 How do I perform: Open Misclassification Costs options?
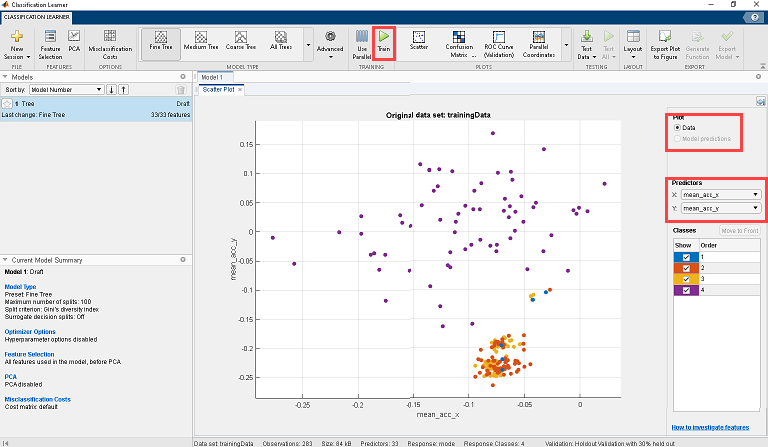point(109,41)
